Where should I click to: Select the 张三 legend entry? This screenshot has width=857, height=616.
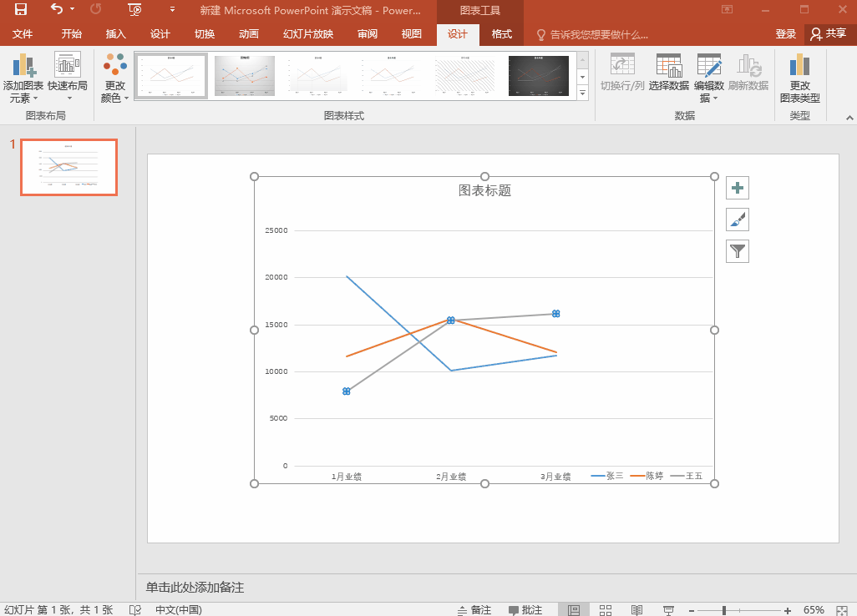coord(606,476)
